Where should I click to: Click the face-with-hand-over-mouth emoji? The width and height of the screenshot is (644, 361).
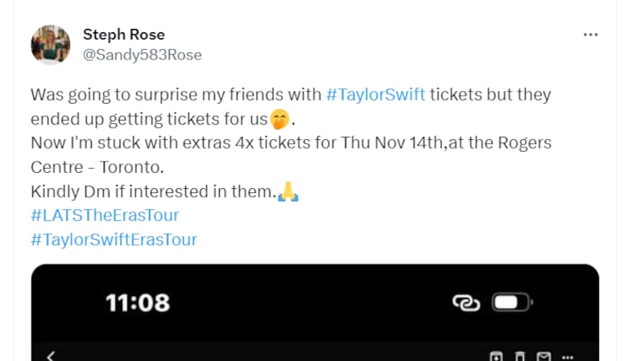pos(279,121)
